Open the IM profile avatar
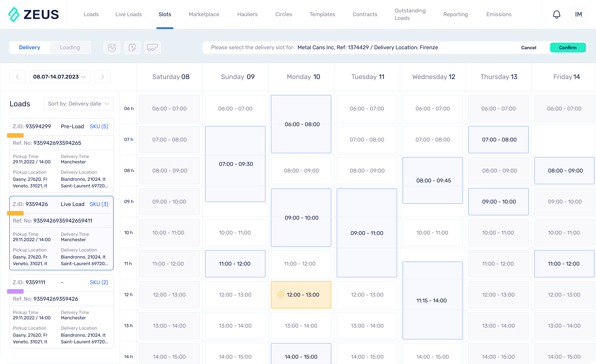This screenshot has height=364, width=596. pyautogui.click(x=578, y=14)
